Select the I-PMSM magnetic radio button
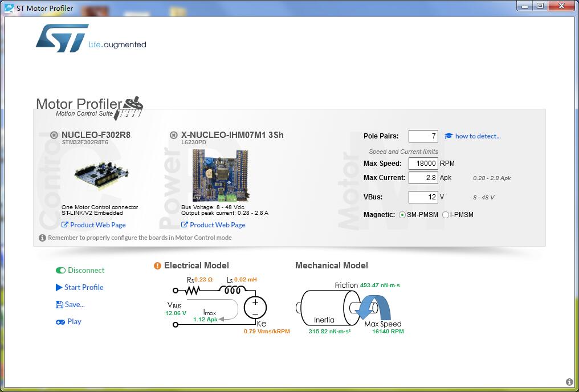This screenshot has height=392, width=579. 446,215
